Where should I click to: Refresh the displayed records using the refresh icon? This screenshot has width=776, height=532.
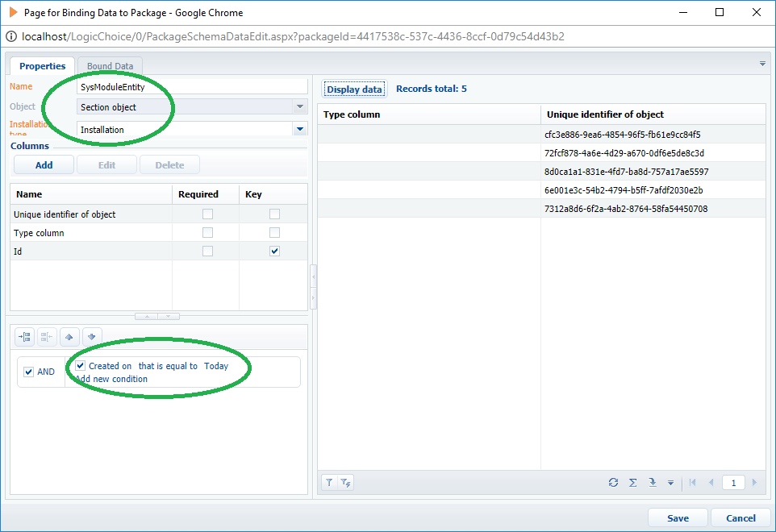(x=614, y=482)
